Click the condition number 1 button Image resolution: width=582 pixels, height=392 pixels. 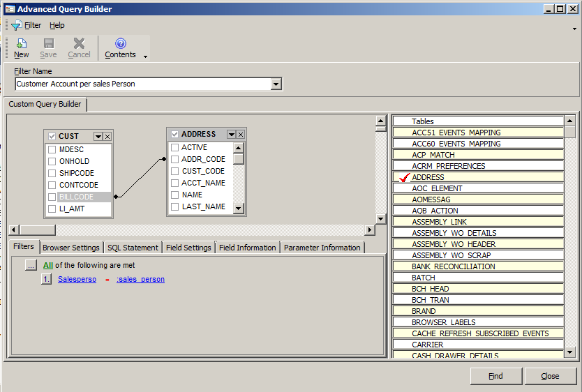coord(46,279)
